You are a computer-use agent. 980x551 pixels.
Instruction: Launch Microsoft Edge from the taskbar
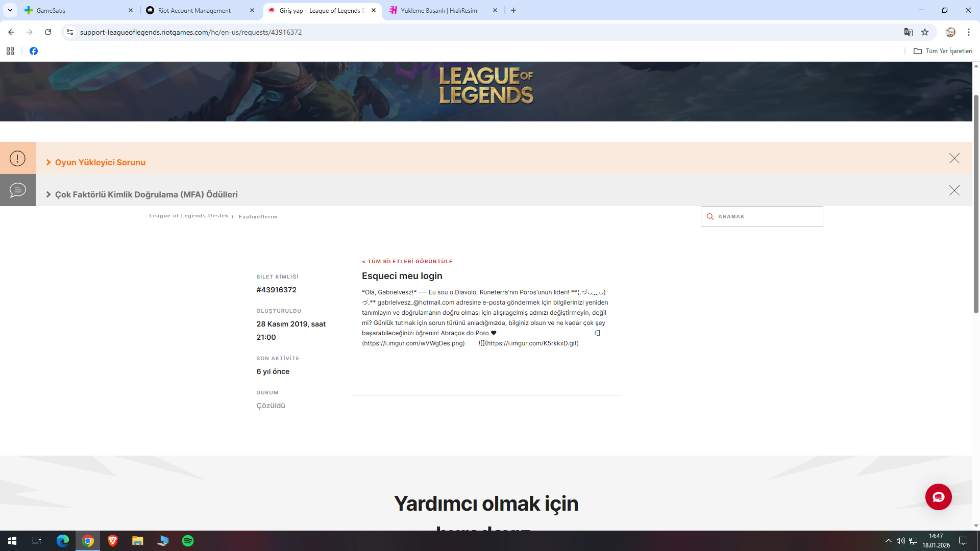point(63,541)
